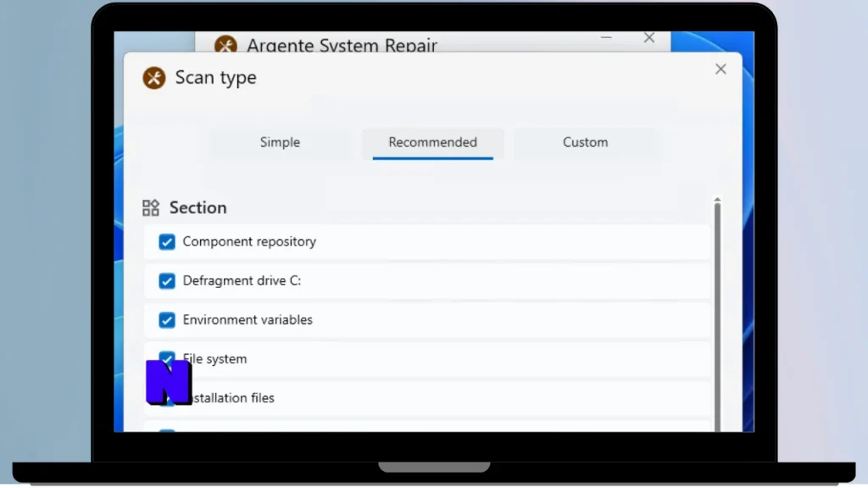The width and height of the screenshot is (868, 488).
Task: Click the Section grid icon
Action: click(x=151, y=208)
